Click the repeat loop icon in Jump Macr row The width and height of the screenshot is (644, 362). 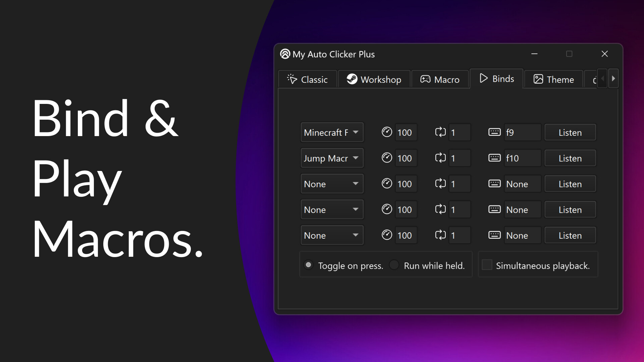click(440, 158)
